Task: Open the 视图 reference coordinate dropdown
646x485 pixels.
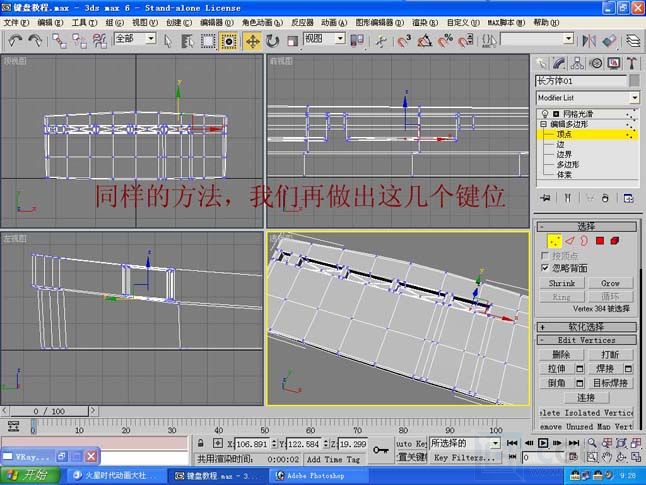Action: tap(340, 39)
